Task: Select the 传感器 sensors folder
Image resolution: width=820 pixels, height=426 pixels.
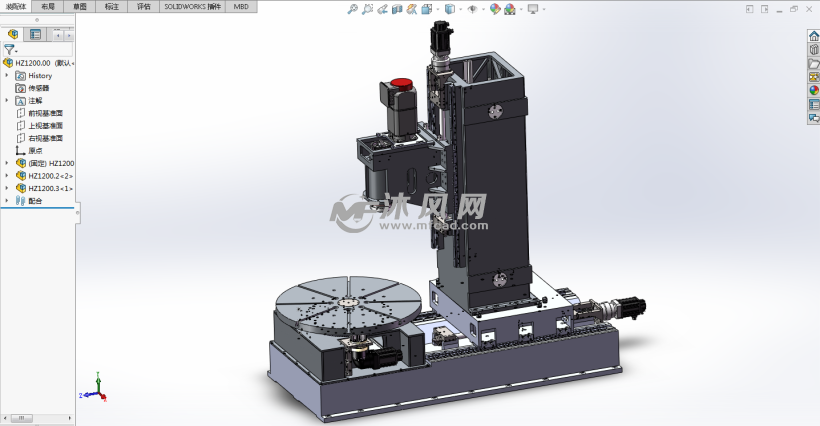Action: coord(32,88)
